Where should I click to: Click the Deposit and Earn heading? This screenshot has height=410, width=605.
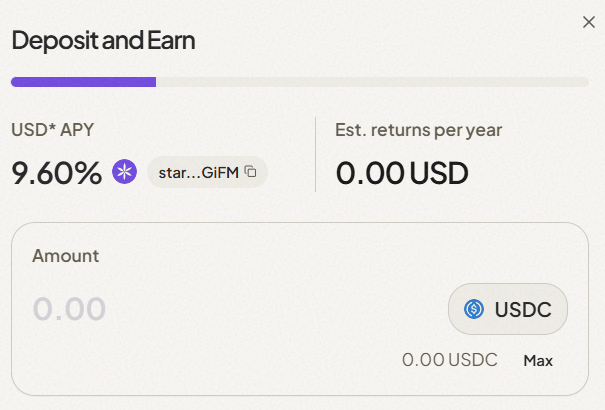coord(103,41)
